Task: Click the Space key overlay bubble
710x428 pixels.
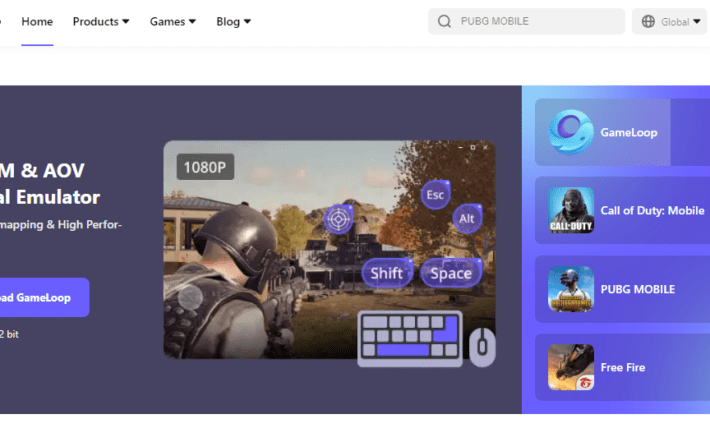Action: pyautogui.click(x=451, y=273)
